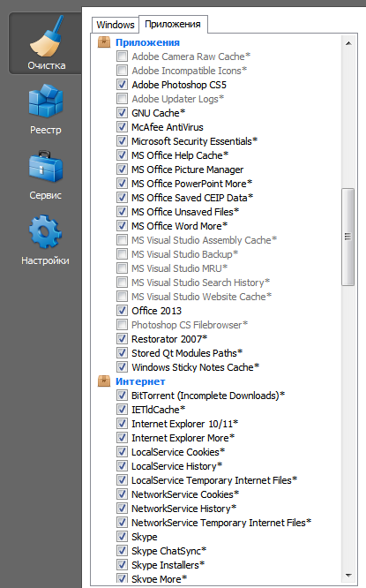Uncheck MS Office Saved CEIP Data
The width and height of the screenshot is (366, 588).
tap(122, 198)
